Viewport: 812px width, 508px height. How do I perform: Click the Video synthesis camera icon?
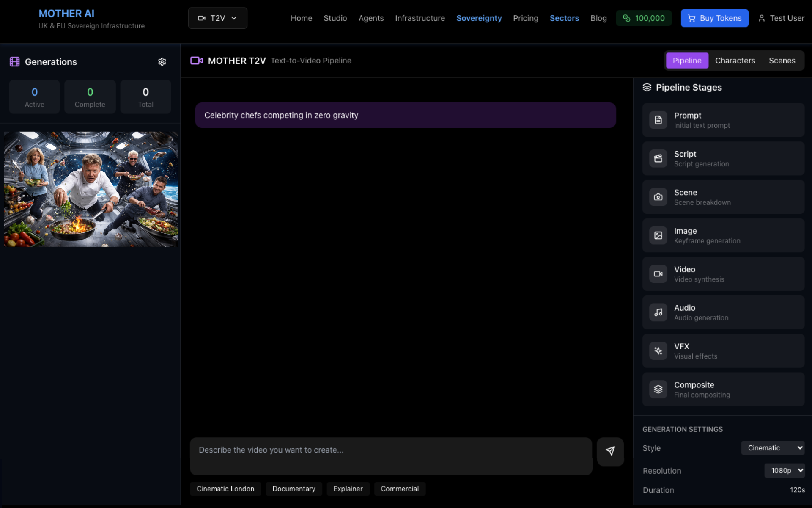pyautogui.click(x=658, y=274)
